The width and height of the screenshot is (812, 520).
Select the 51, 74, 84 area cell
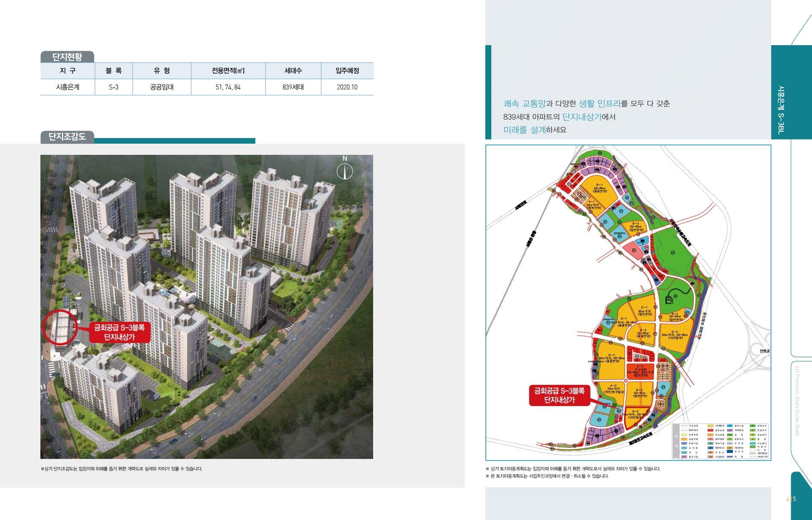228,87
